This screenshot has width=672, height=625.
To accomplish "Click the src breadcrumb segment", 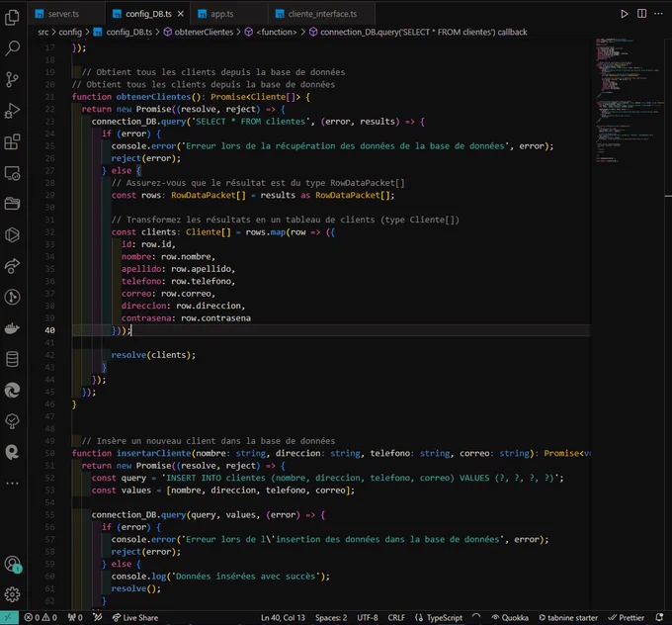I will [42, 33].
